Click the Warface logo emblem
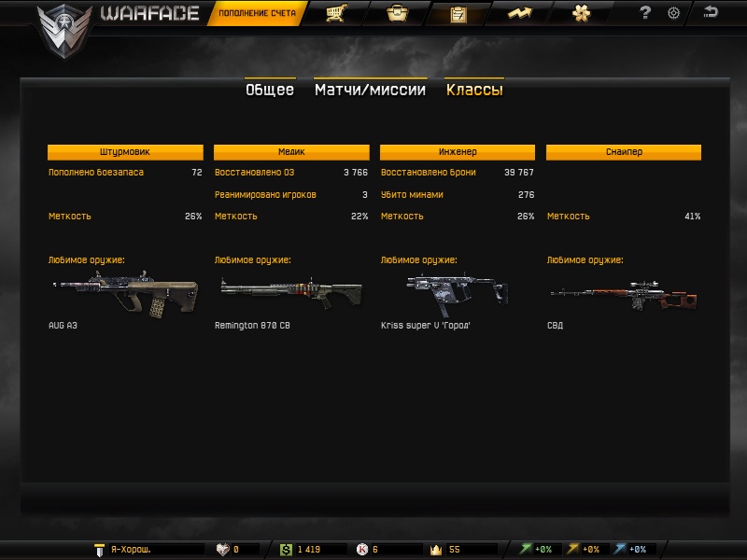Viewport: 747px width, 560px height. pos(64,31)
